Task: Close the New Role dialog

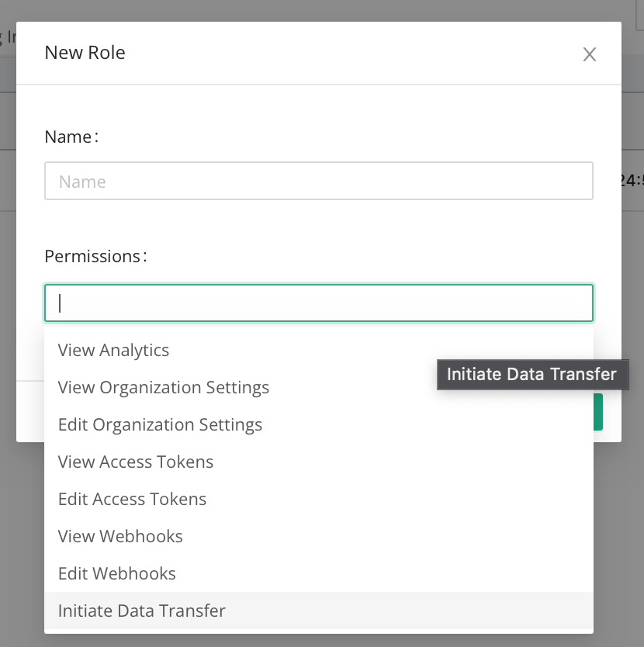Action: click(x=590, y=54)
